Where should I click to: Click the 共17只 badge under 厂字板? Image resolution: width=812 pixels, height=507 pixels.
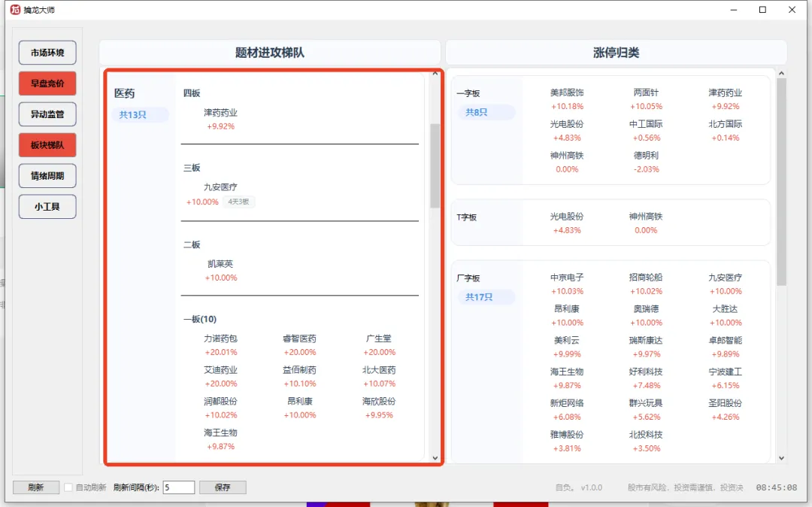(486, 296)
